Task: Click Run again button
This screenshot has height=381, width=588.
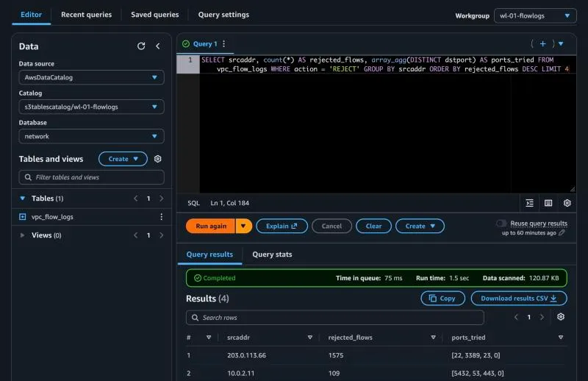Action: point(211,226)
